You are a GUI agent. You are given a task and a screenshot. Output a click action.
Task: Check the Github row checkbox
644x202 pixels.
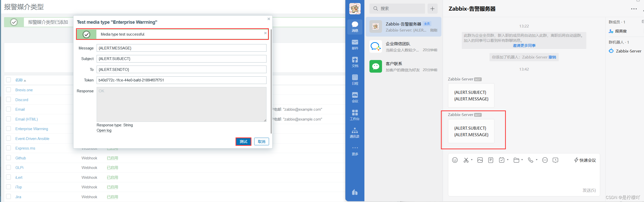tap(9, 158)
